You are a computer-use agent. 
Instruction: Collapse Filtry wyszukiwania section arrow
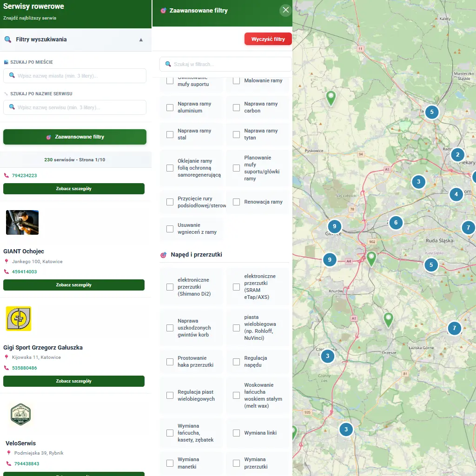(141, 40)
